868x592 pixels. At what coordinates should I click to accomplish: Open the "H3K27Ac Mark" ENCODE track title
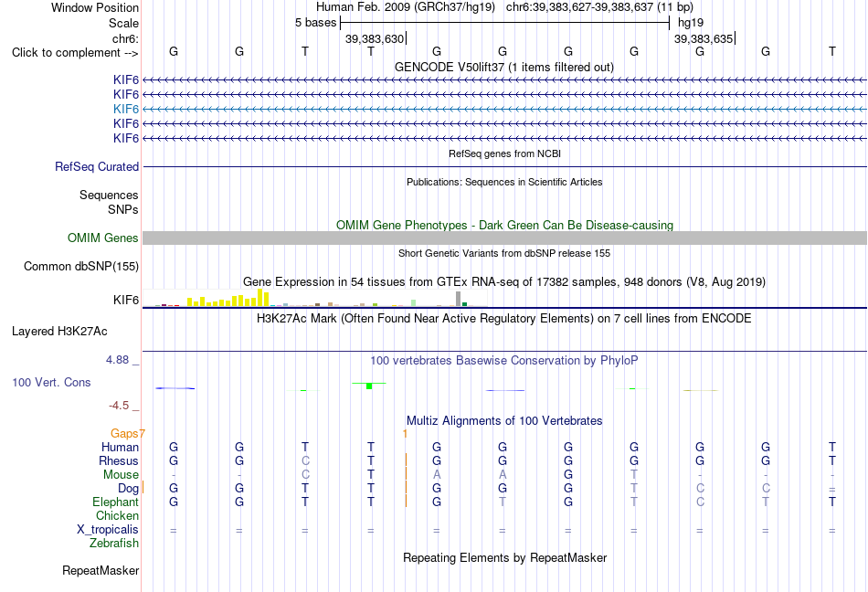[504, 318]
